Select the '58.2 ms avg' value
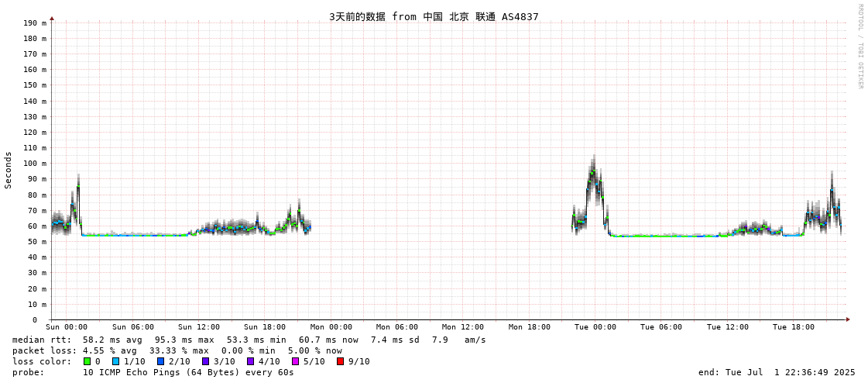Viewport: 868px width, 383px height. [112, 340]
